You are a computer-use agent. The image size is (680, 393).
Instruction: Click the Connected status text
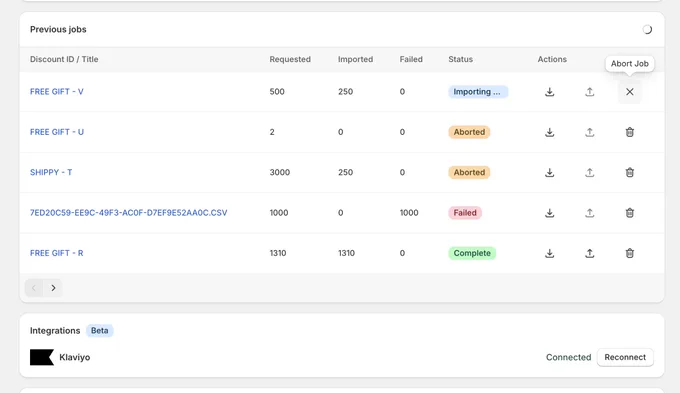point(569,357)
